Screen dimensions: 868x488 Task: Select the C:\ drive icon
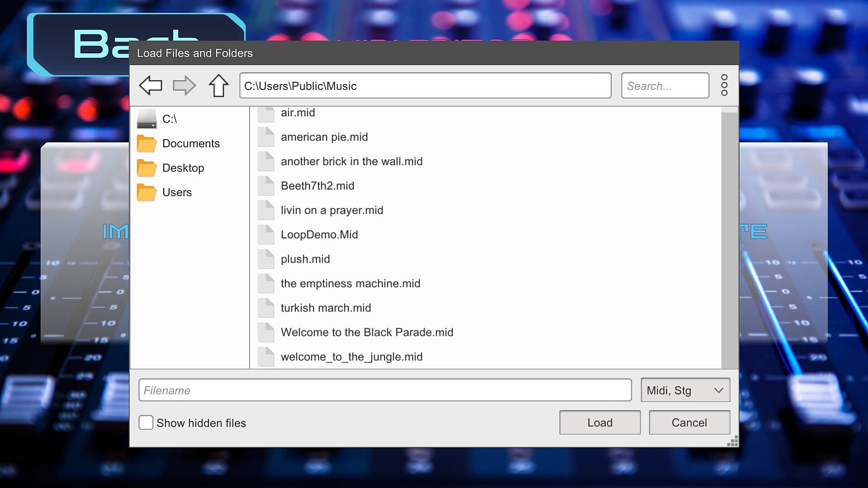coord(146,119)
